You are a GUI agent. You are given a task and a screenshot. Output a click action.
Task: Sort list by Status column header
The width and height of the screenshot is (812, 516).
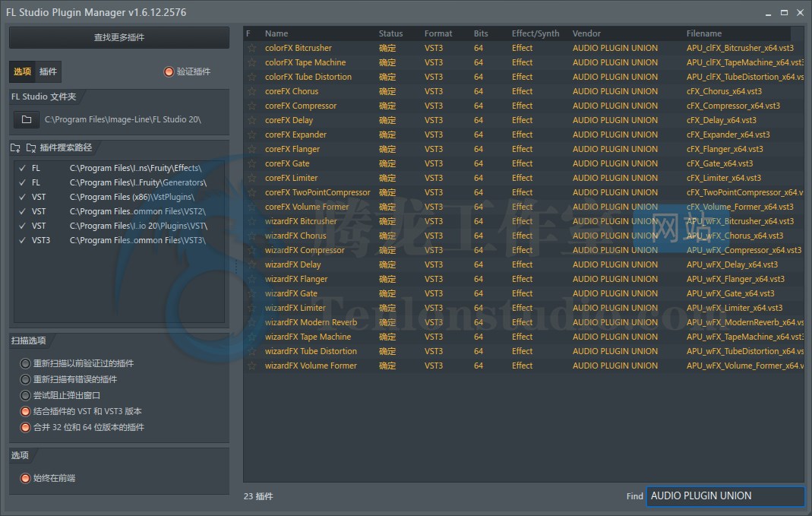pyautogui.click(x=390, y=33)
